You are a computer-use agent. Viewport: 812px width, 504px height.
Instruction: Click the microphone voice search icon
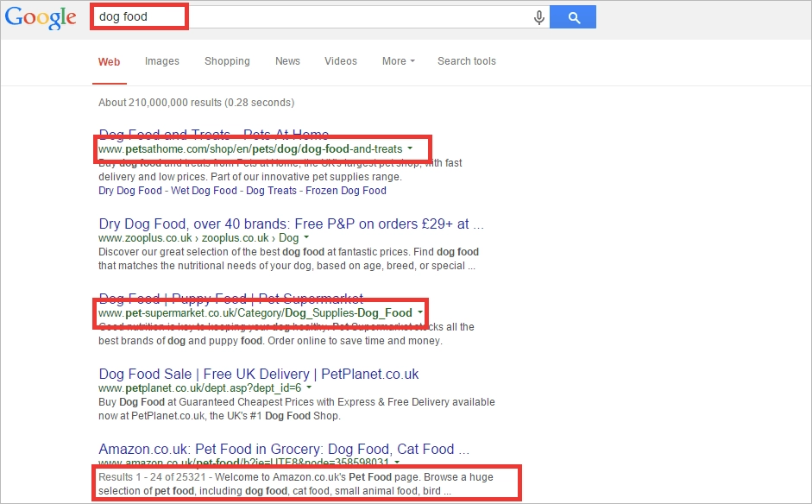coord(538,16)
